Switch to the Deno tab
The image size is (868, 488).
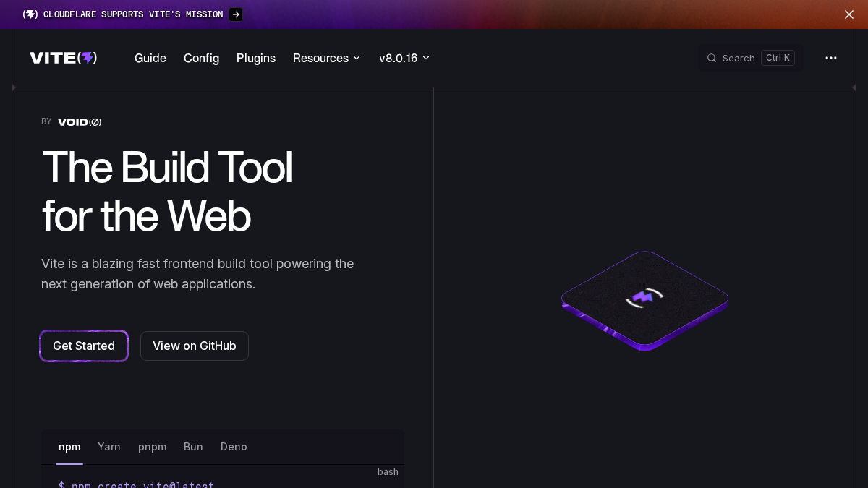click(x=234, y=447)
